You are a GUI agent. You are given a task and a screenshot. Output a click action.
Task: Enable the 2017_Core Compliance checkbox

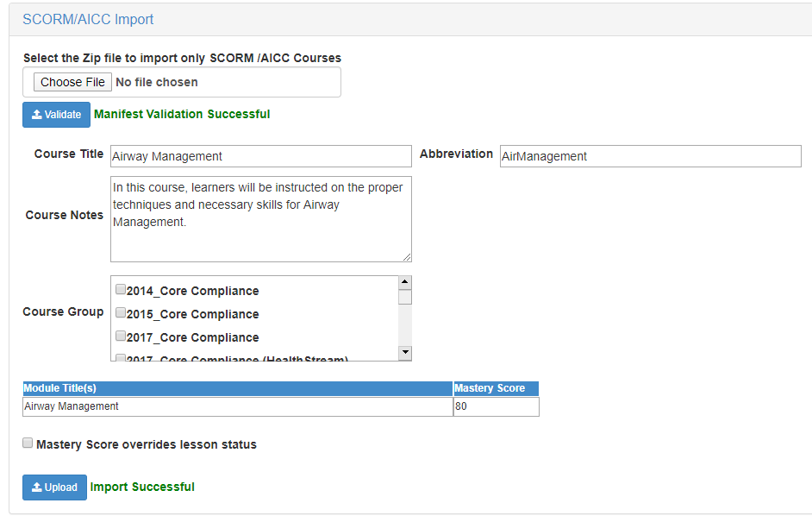pos(121,336)
